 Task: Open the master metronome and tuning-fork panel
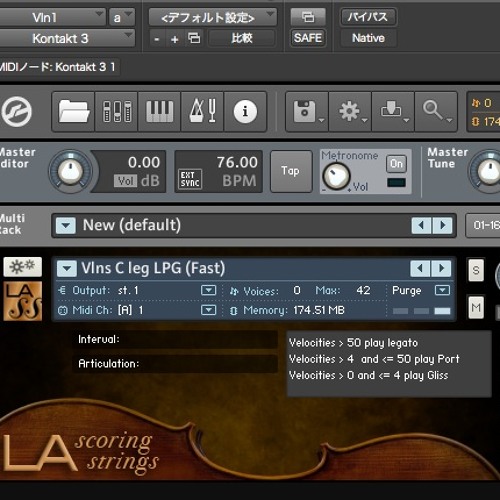[x=202, y=112]
